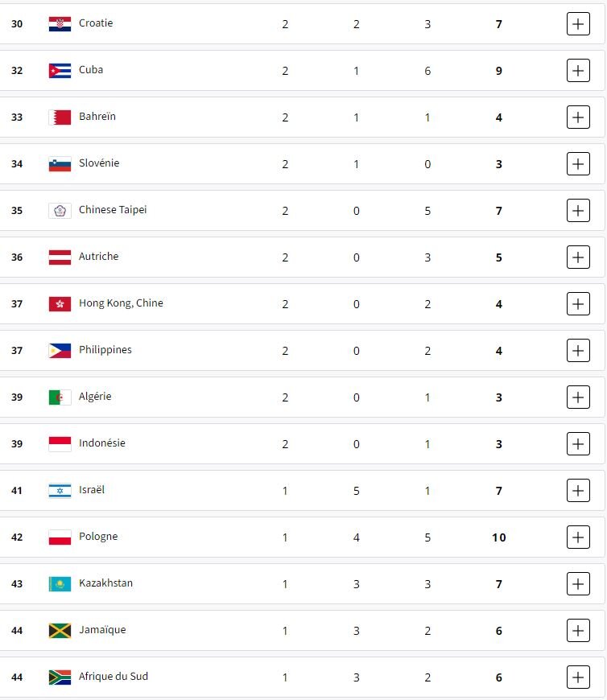The width and height of the screenshot is (607, 700).
Task: Expand Croatie row with plus button
Action: click(x=578, y=24)
